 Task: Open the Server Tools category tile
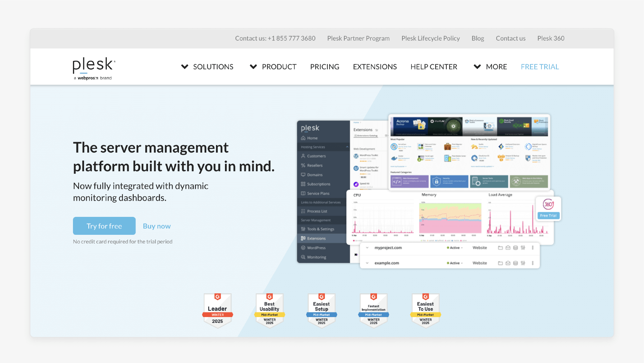pos(489,182)
